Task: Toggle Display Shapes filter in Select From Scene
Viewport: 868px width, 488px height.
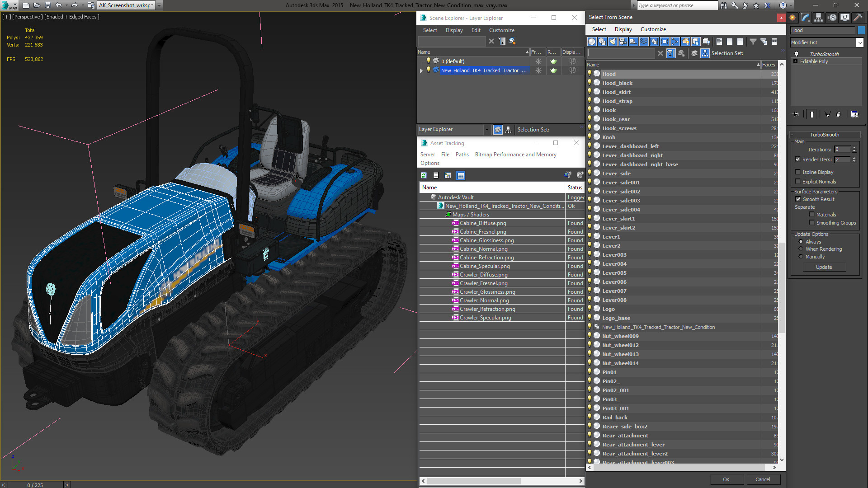Action: point(602,42)
